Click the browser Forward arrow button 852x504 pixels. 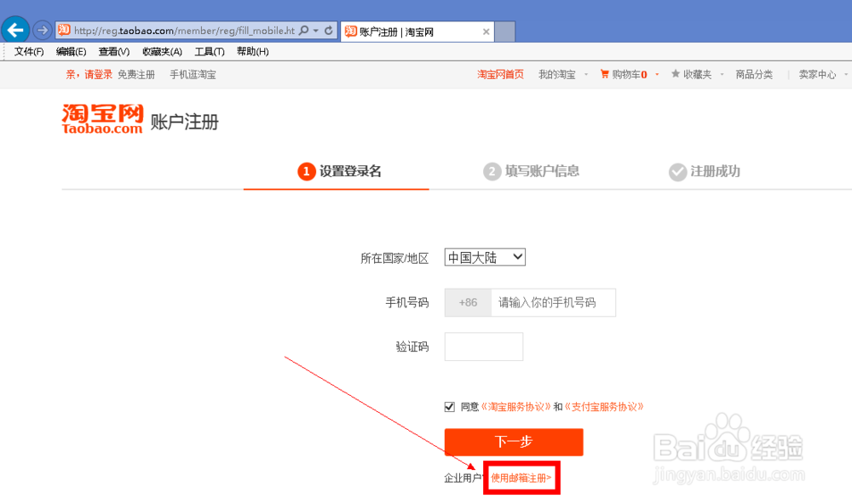(x=42, y=30)
